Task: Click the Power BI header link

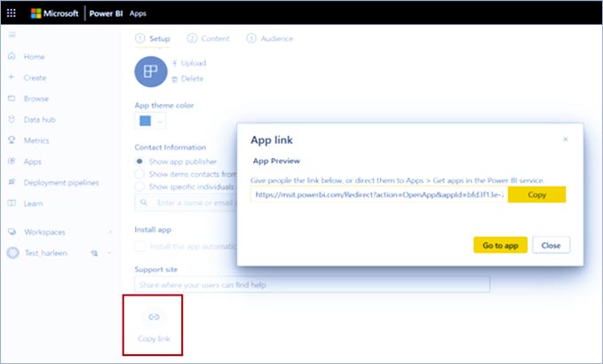Action: [x=107, y=13]
